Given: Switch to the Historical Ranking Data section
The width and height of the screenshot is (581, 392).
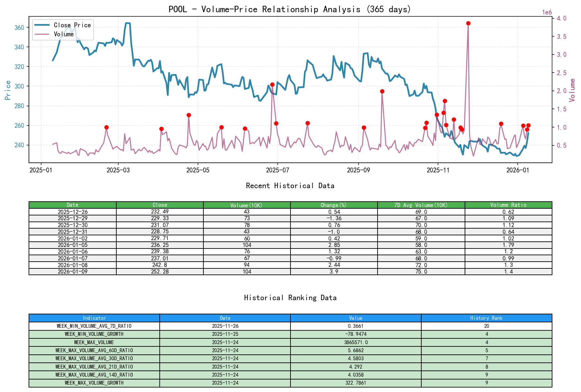Looking at the screenshot, I should coord(290,298).
